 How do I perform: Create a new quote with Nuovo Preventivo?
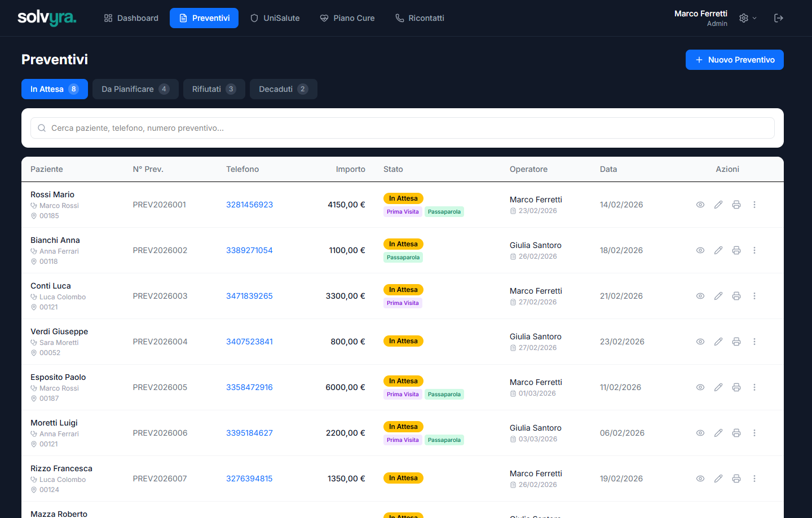(x=734, y=60)
